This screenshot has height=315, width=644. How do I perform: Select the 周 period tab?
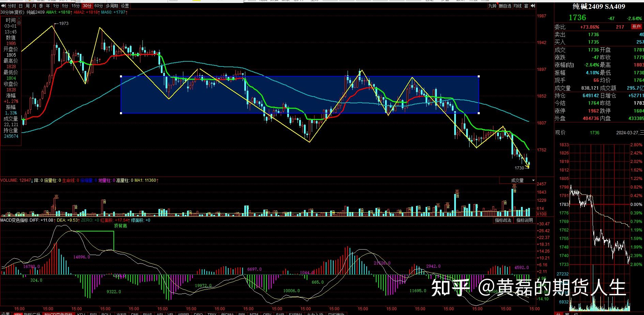coord(28,6)
